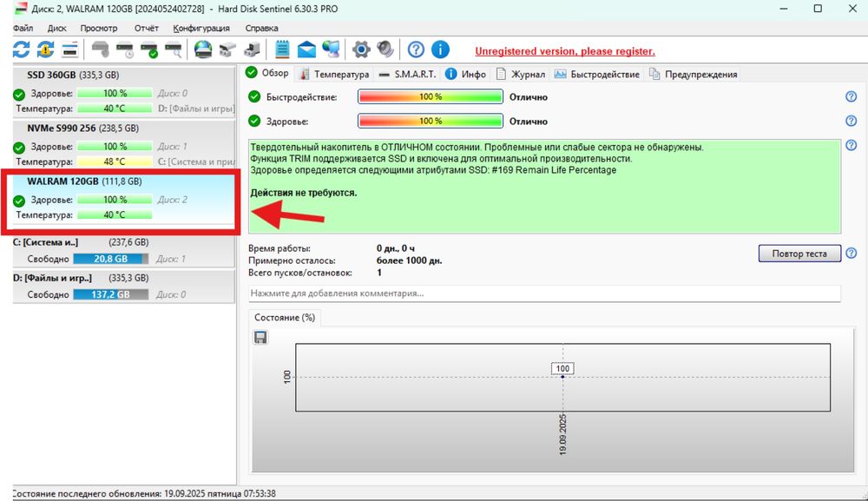
Task: Click the monitor with globe toolbar icon
Action: [331, 49]
